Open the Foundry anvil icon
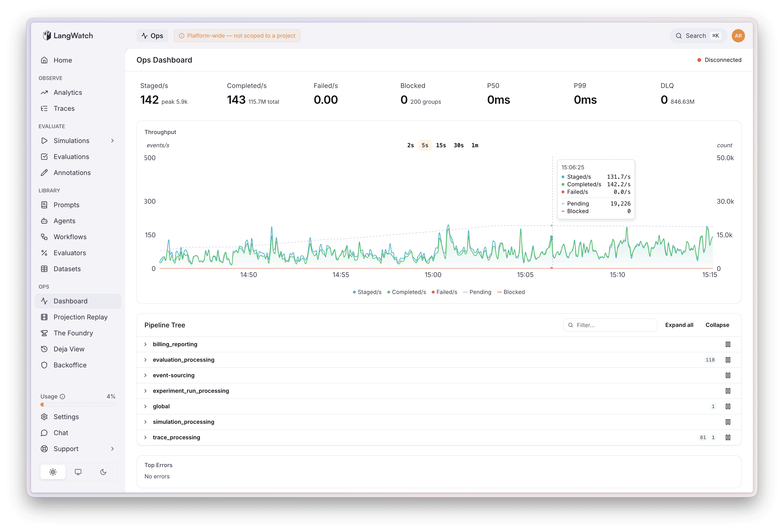Screen dimensions: 784x532 click(x=44, y=333)
